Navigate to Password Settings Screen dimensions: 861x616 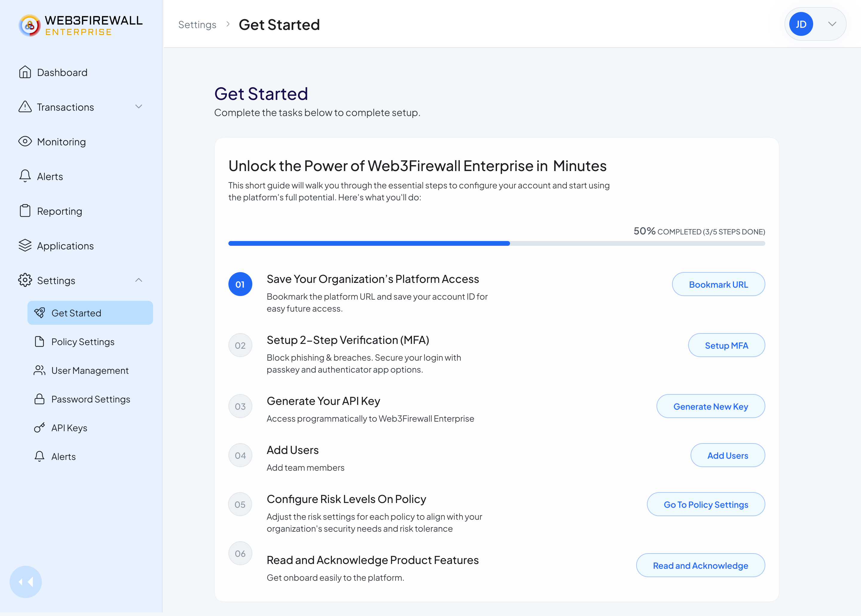(x=90, y=399)
